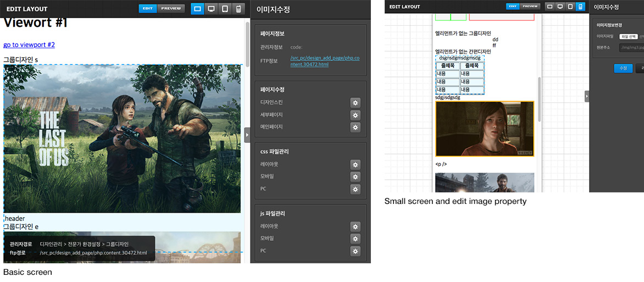Viewport: 644px width, 282px height.
Task: Open gear for js 파일관리 PC
Action: pyautogui.click(x=356, y=251)
